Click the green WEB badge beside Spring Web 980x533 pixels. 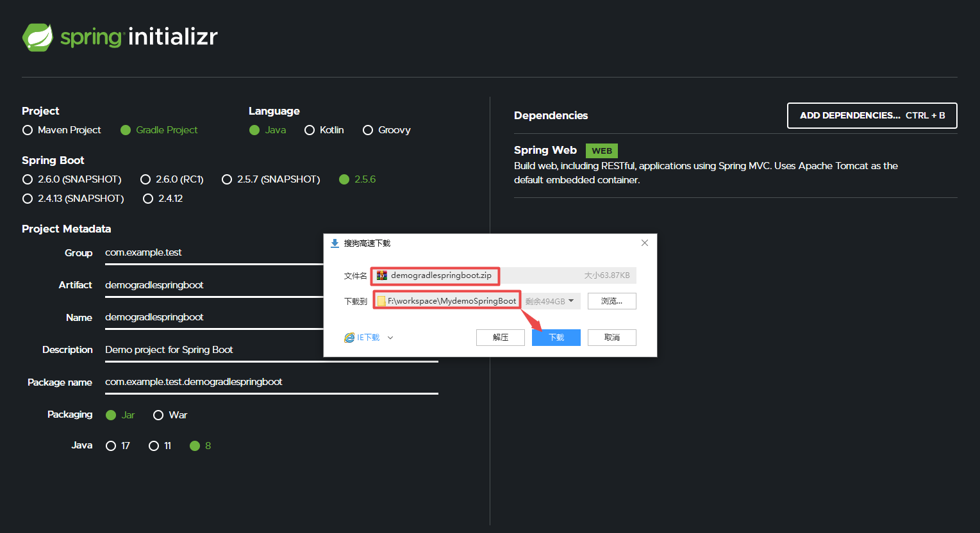coord(601,151)
